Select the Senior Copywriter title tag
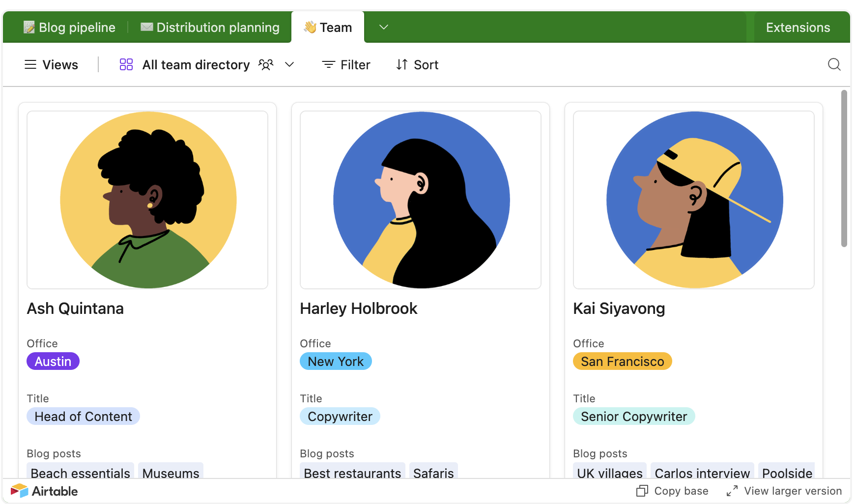 click(x=634, y=416)
